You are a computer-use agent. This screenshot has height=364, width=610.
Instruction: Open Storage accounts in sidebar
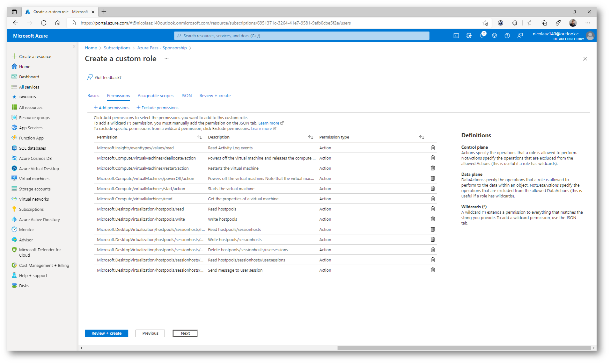(x=35, y=189)
